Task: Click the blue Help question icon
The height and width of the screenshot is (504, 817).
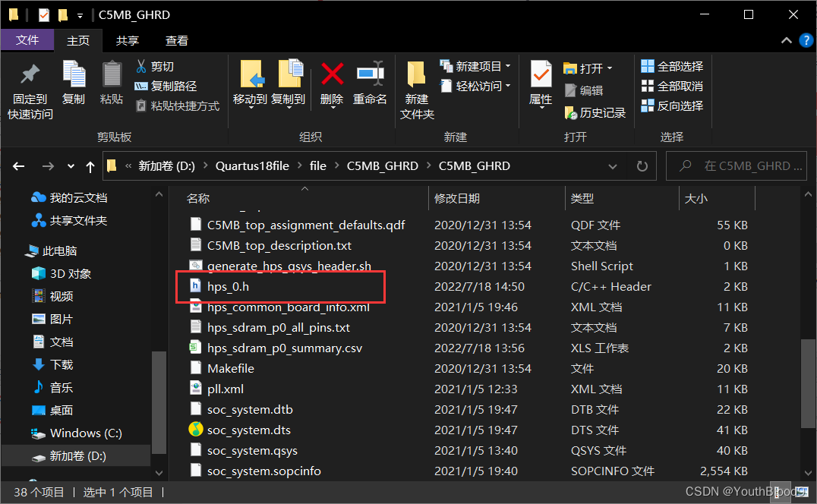Action: [x=806, y=40]
